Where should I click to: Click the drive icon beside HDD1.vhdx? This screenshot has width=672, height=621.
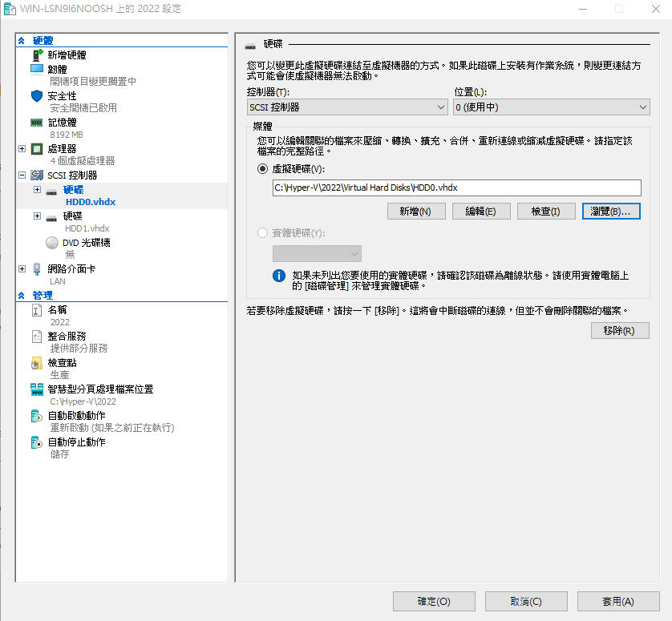[51, 219]
